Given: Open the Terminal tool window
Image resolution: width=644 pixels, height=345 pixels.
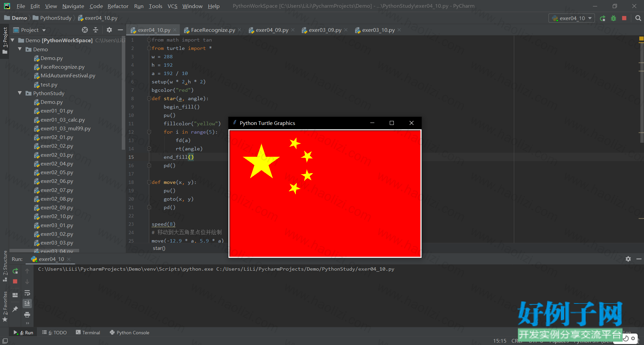Looking at the screenshot, I should (88, 332).
